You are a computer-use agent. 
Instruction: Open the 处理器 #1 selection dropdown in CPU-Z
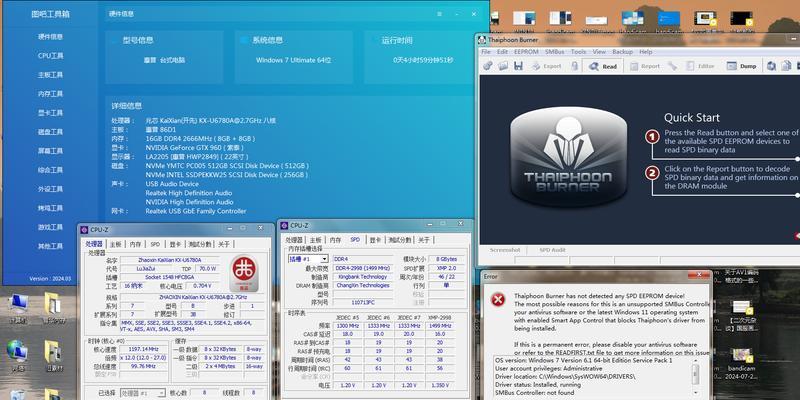point(142,393)
